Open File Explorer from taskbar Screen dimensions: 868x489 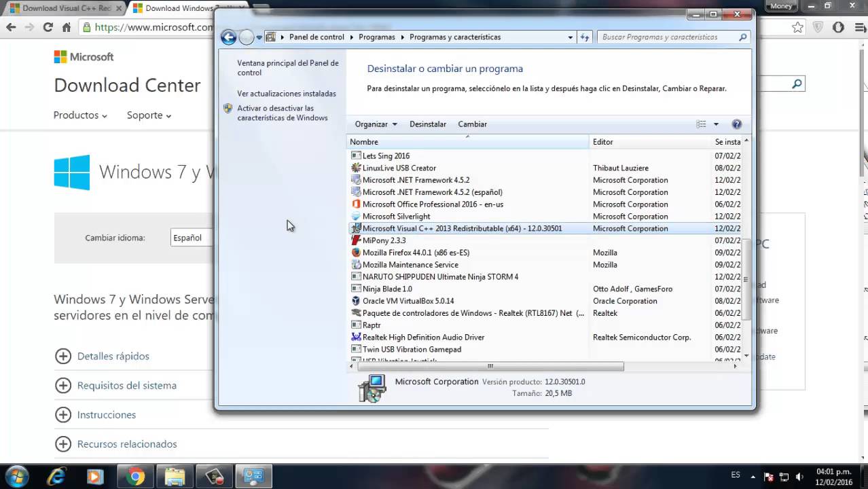(175, 477)
